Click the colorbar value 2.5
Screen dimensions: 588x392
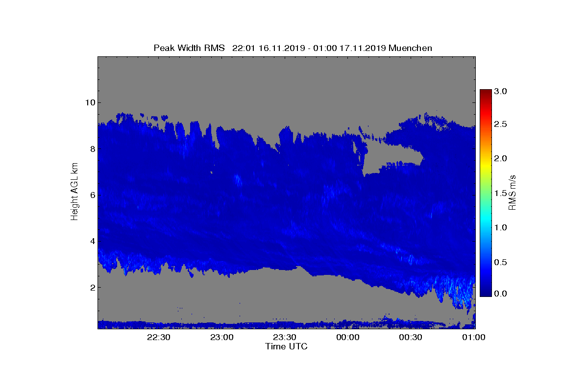(x=500, y=124)
